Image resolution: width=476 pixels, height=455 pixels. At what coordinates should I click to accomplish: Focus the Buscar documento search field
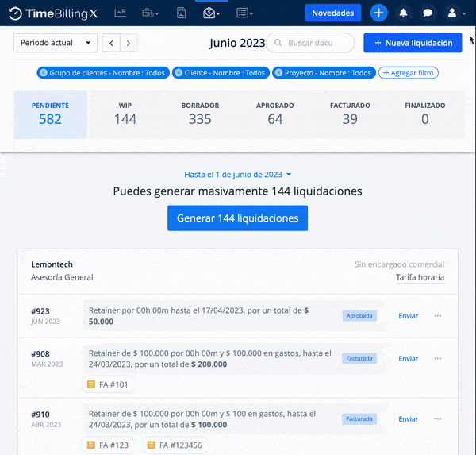[x=310, y=43]
